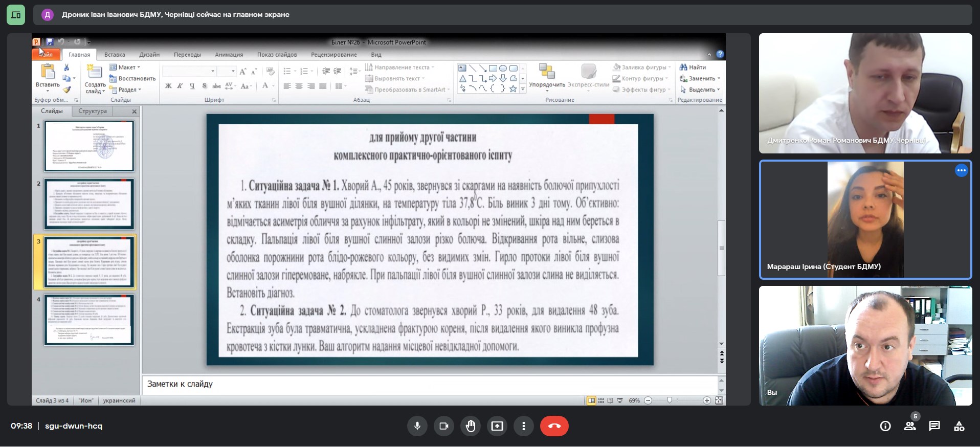Show the participants list
Screen dimensions: 980x447
(910, 426)
